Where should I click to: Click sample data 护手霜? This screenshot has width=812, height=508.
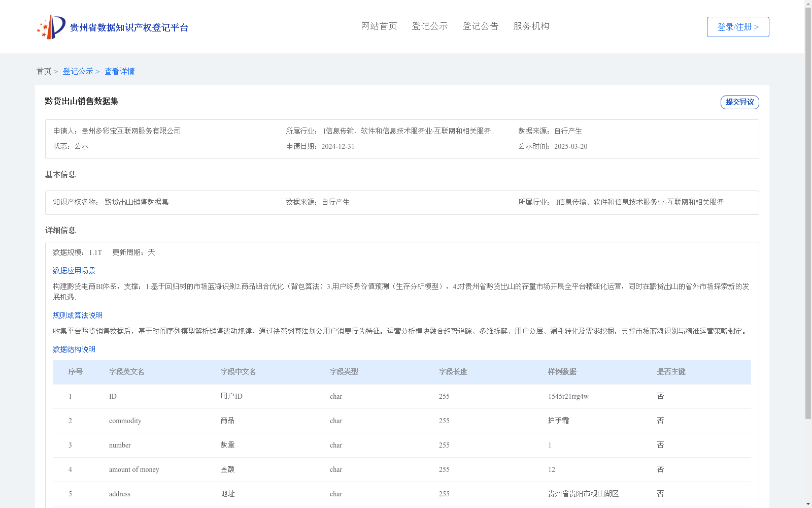pyautogui.click(x=559, y=421)
